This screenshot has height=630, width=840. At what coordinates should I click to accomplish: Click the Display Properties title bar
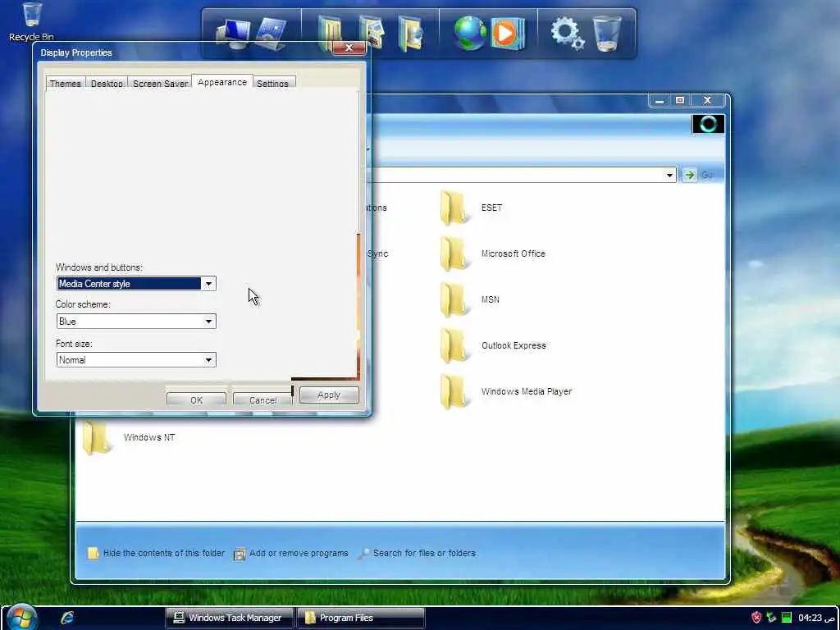point(182,52)
